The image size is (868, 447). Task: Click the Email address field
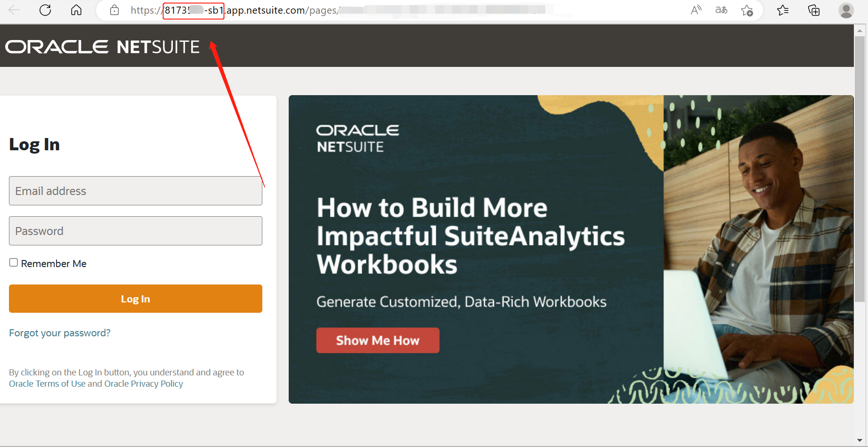135,190
